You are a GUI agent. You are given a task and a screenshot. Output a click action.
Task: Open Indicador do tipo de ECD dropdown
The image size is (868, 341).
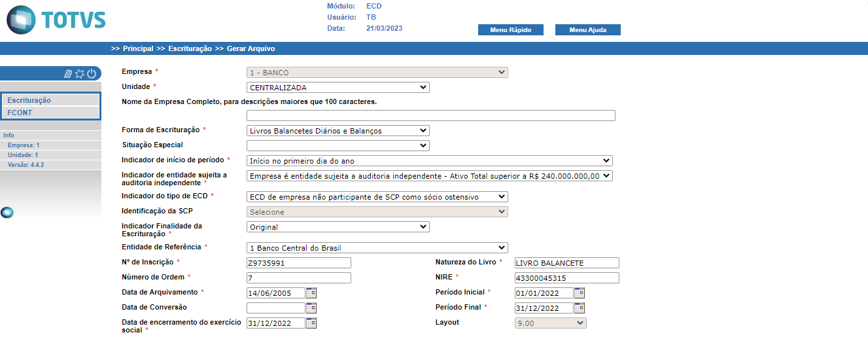point(377,196)
